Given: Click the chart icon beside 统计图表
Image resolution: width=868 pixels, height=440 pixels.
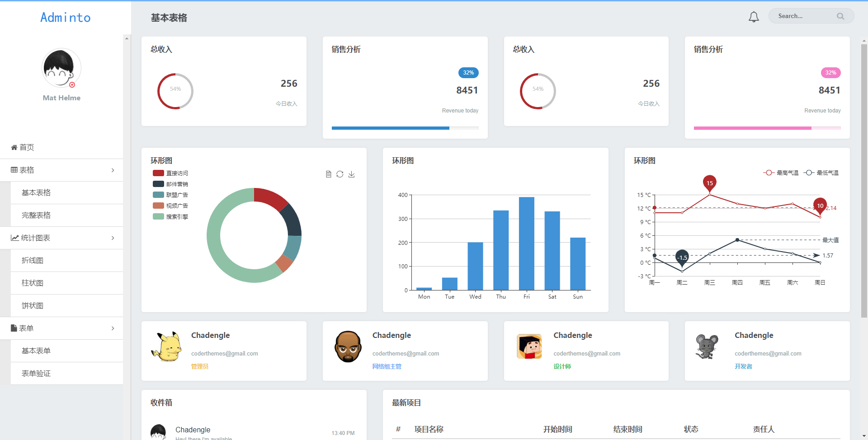Looking at the screenshot, I should click(x=15, y=238).
